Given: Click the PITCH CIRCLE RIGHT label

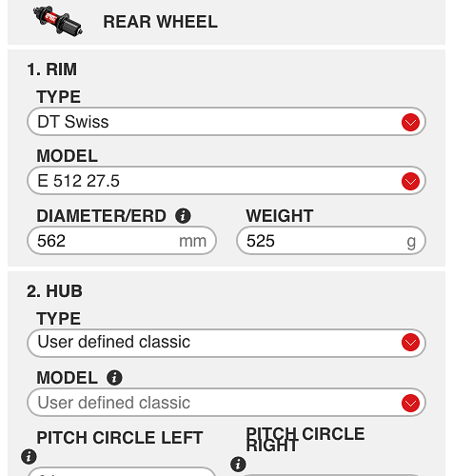Looking at the screenshot, I should pos(305,440).
